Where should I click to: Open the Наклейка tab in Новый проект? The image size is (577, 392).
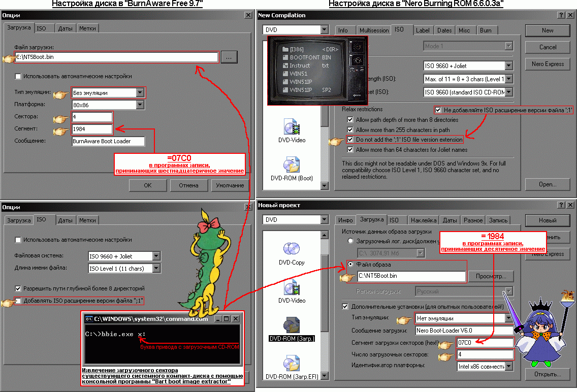pos(424,220)
